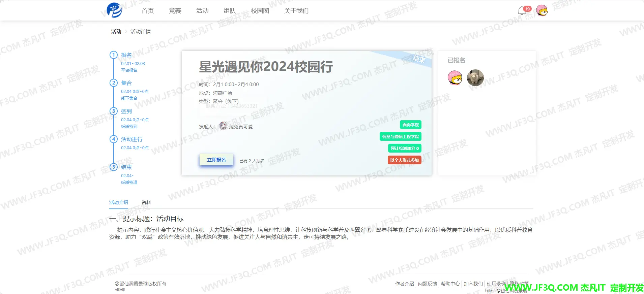Select the 活动介绍 tab
The width and height of the screenshot is (644, 294).
point(119,202)
